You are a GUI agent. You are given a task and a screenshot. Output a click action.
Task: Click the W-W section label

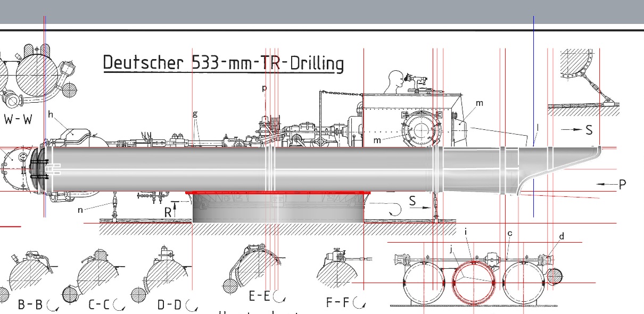coord(18,119)
